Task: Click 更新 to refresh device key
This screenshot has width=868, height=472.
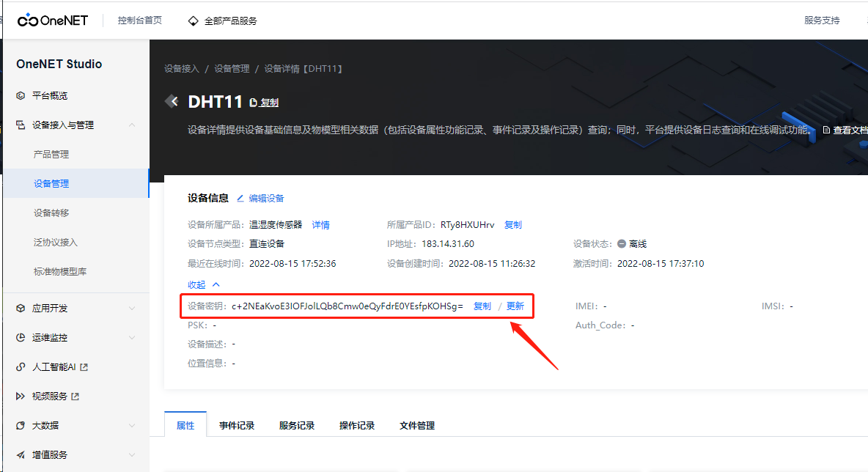Action: 515,306
